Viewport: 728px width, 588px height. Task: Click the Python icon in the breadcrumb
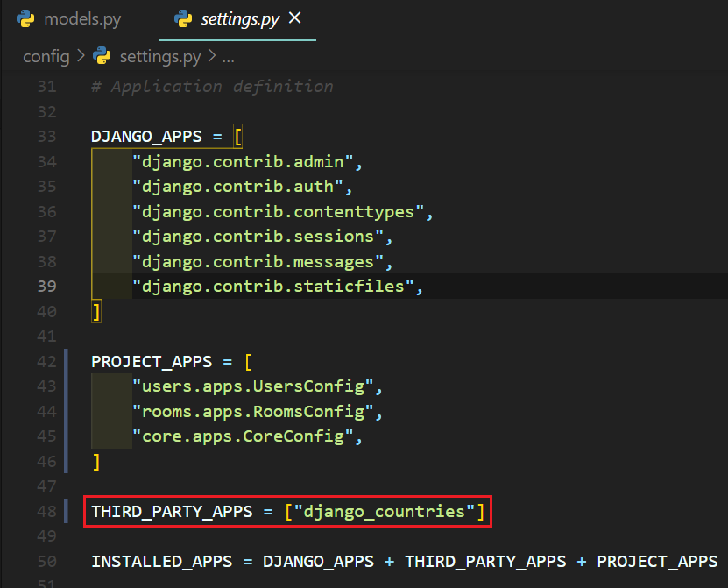(102, 56)
